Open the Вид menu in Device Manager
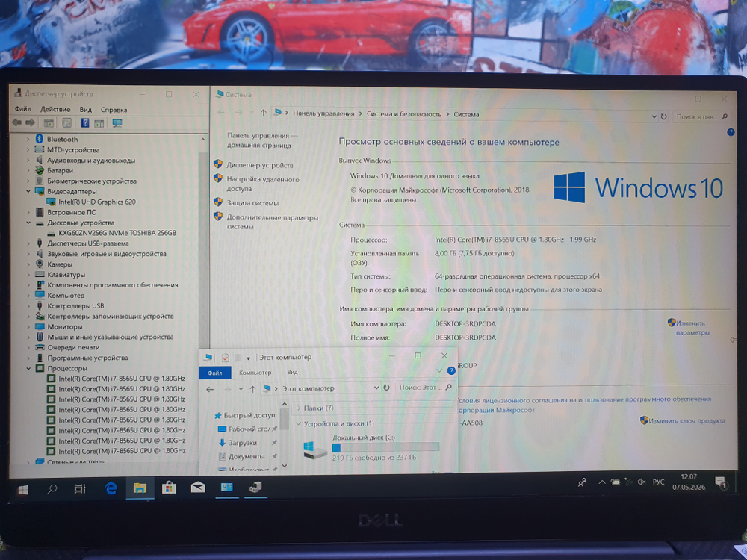Screen dimensions: 747x560 (x=86, y=110)
